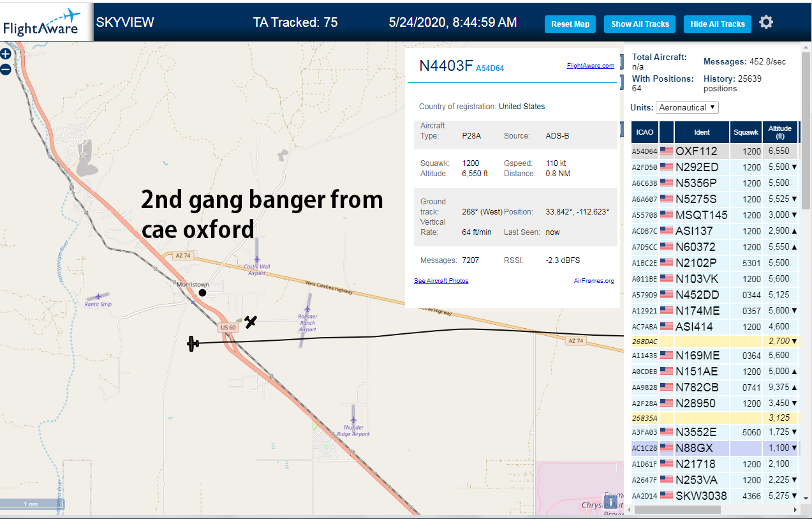Click the Castle Well Airport marker
This screenshot has height=519, width=812.
[x=256, y=260]
